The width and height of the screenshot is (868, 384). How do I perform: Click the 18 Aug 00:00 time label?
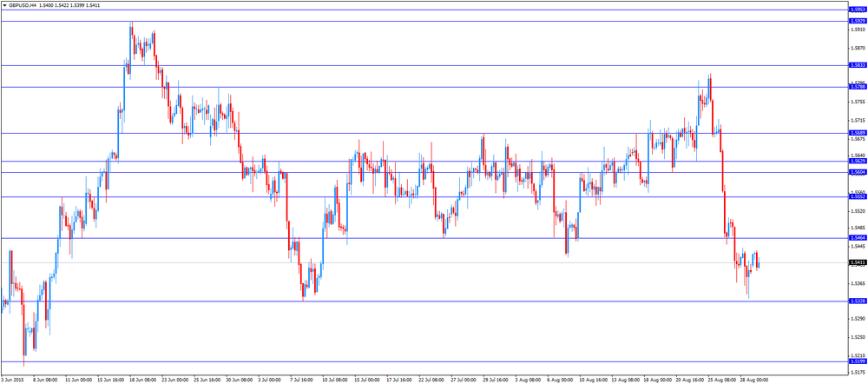[658, 381]
